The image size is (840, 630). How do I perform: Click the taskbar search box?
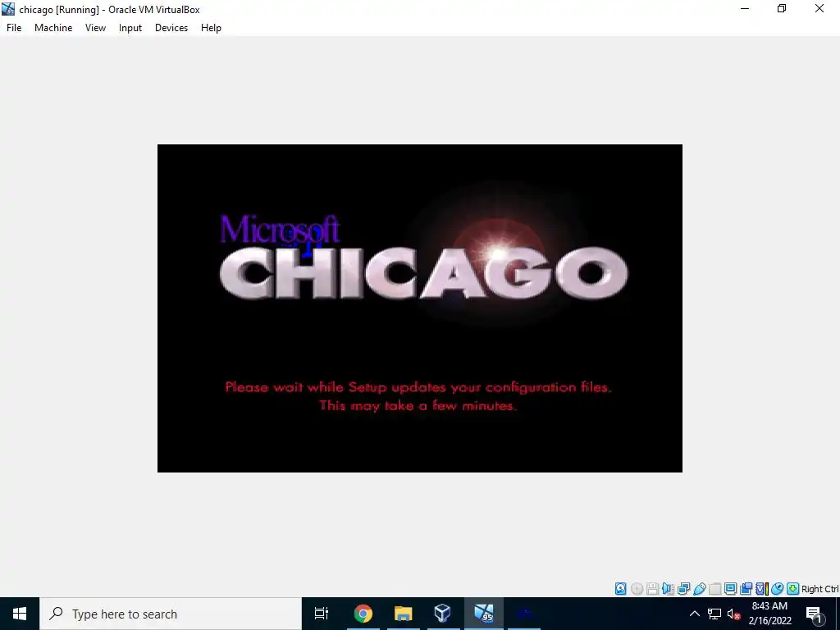click(x=171, y=614)
